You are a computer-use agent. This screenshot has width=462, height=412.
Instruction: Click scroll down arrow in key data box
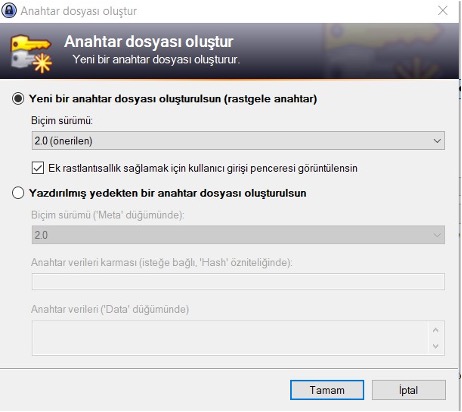click(436, 346)
